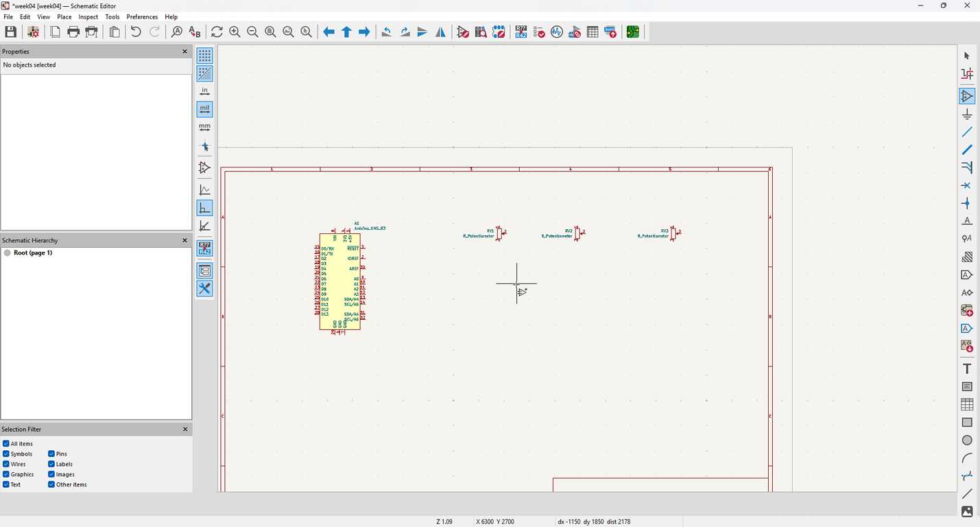Image resolution: width=980 pixels, height=527 pixels.
Task: Toggle grid display in left toolbar
Action: pyautogui.click(x=204, y=56)
